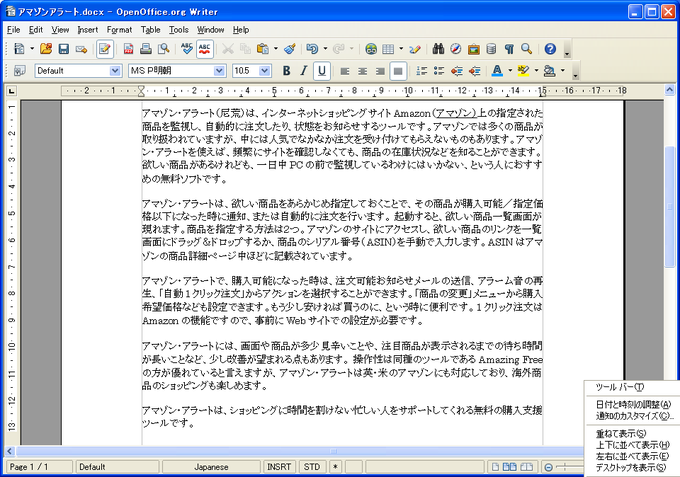This screenshot has width=680, height=477.
Task: Set justified paragraph alignment
Action: click(398, 71)
